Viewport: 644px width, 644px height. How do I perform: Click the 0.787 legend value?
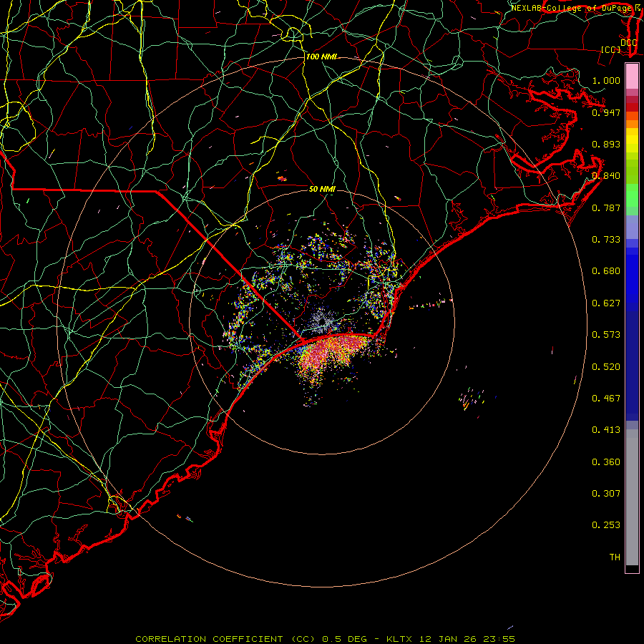pyautogui.click(x=606, y=208)
